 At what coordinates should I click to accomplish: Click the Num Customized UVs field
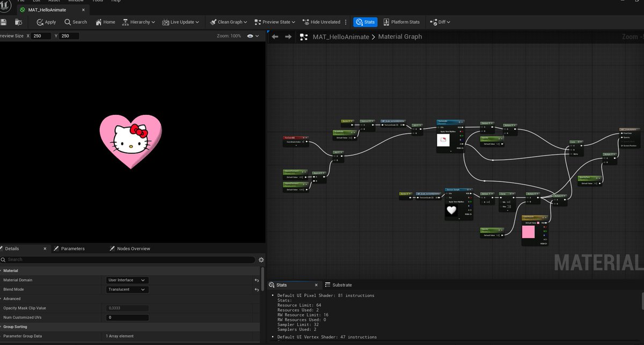click(x=128, y=318)
